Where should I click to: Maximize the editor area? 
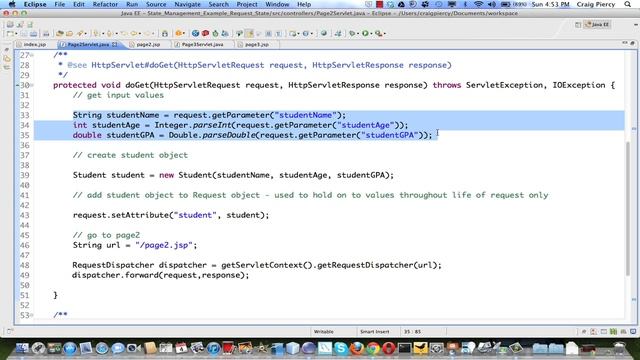[x=633, y=43]
